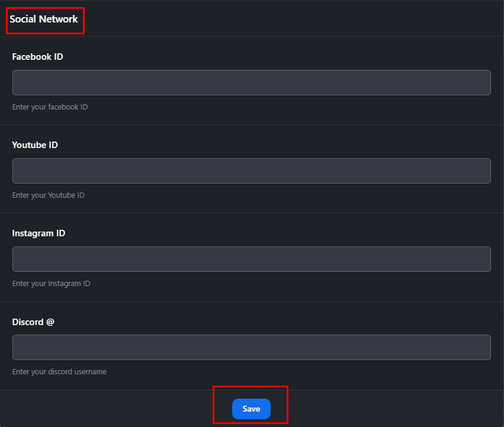Click the divider between Youtube and Instagram sections

(x=251, y=213)
